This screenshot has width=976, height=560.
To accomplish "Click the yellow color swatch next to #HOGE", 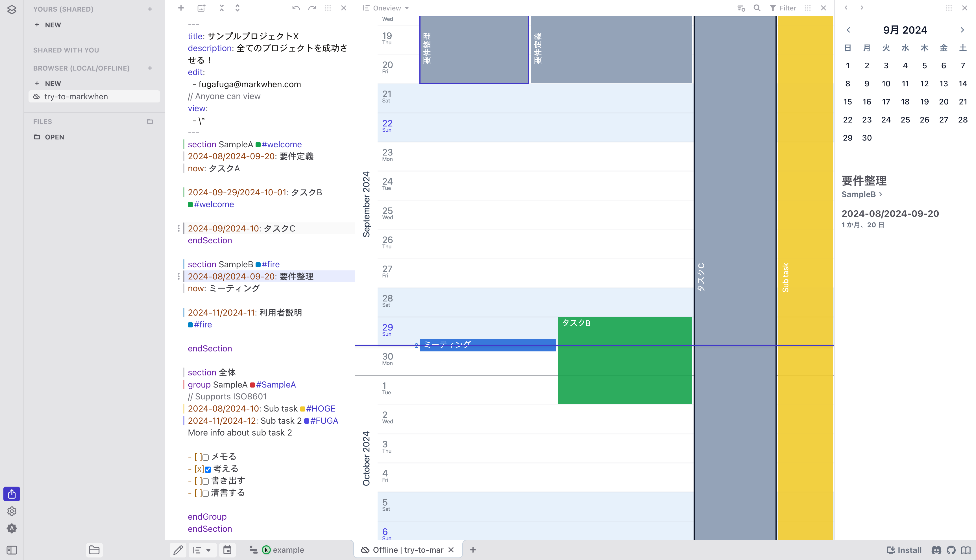I will [303, 408].
